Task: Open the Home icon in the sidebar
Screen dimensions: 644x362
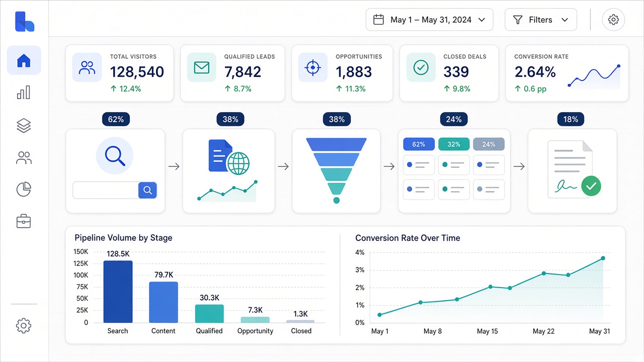Action: click(x=24, y=61)
